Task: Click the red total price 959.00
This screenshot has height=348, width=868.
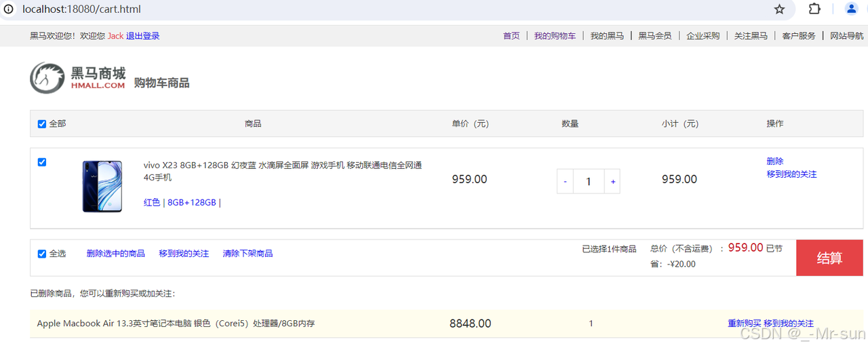Action: tap(746, 248)
